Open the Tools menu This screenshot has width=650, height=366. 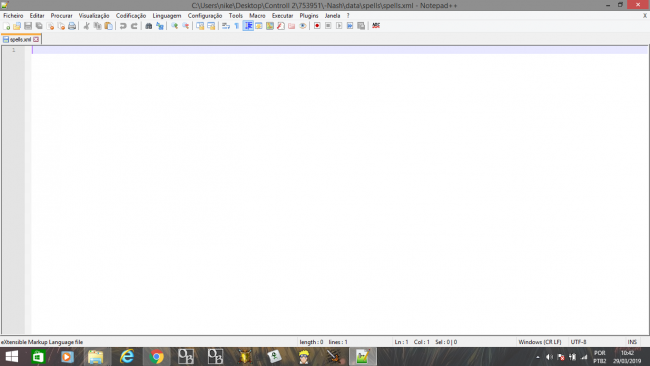[x=235, y=16]
